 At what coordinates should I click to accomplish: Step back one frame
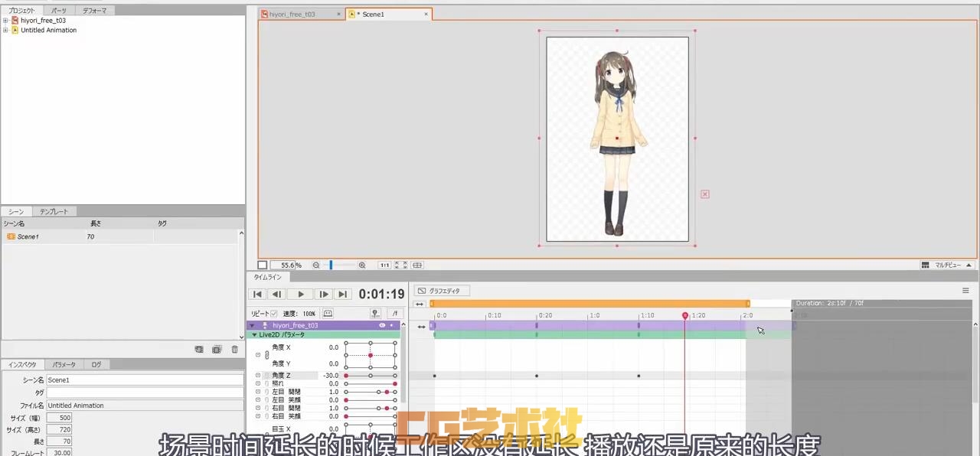click(277, 295)
